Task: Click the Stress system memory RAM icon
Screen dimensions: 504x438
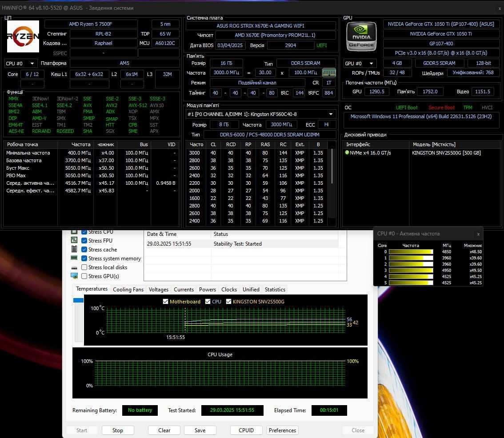Action: pyautogui.click(x=74, y=258)
